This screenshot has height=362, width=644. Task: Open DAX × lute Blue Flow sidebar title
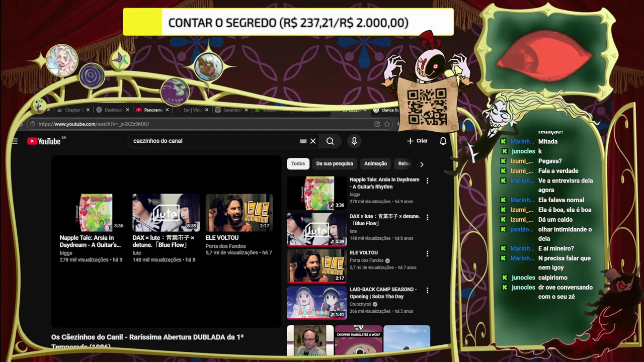[384, 220]
